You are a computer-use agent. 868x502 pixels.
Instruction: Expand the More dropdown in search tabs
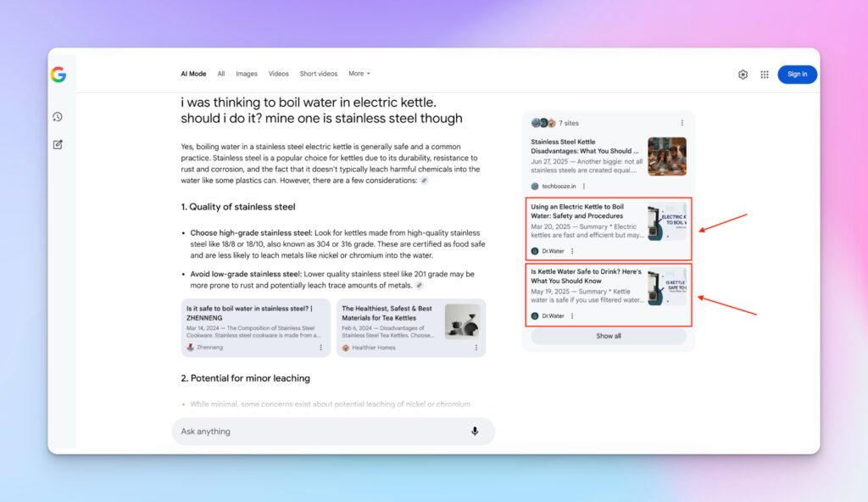359,74
